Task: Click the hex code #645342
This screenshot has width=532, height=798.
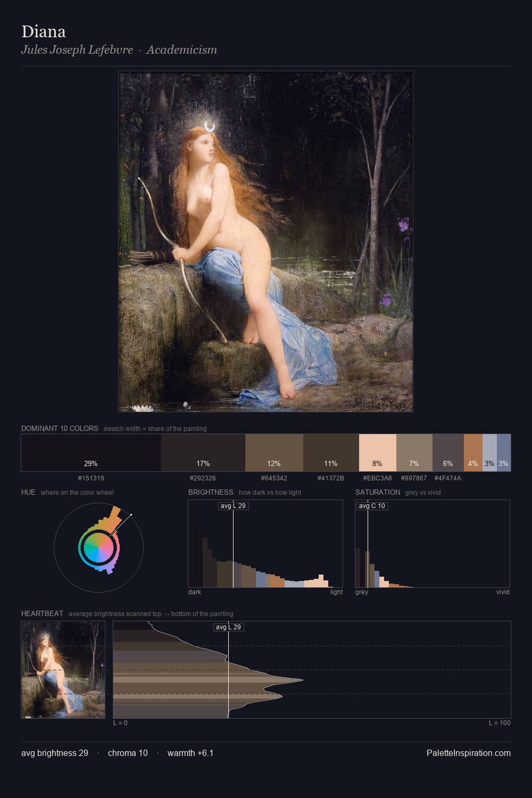Action: click(x=274, y=478)
